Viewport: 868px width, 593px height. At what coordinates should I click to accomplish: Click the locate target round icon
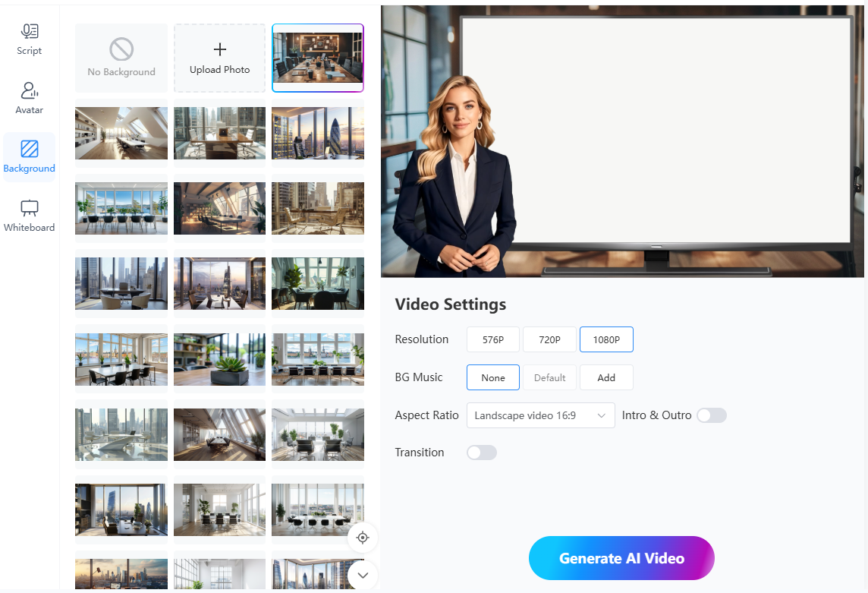click(363, 538)
